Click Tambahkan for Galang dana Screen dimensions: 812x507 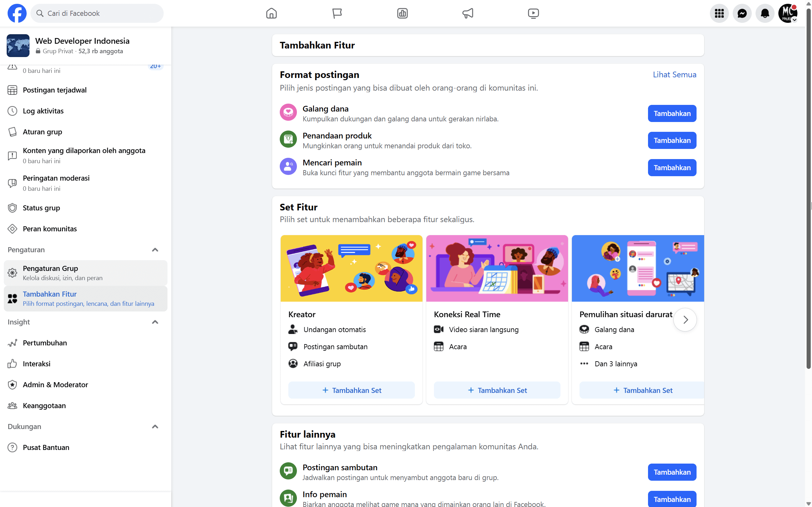click(672, 113)
